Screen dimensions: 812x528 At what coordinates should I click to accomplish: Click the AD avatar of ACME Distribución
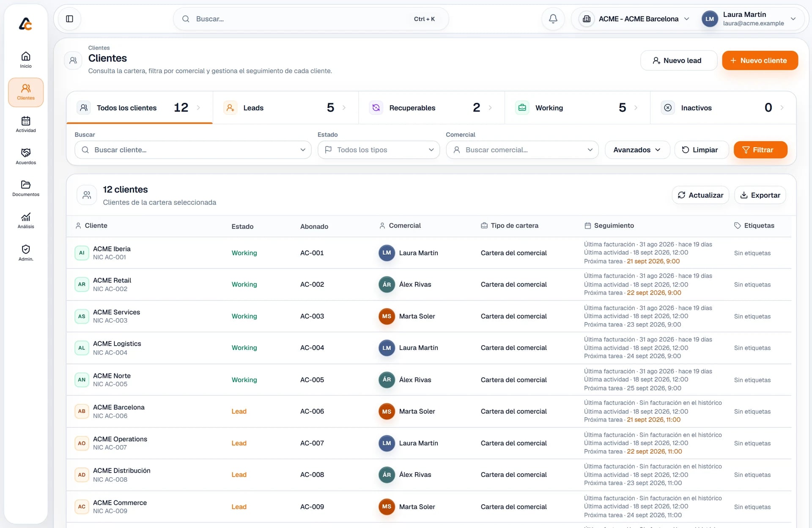click(x=82, y=475)
